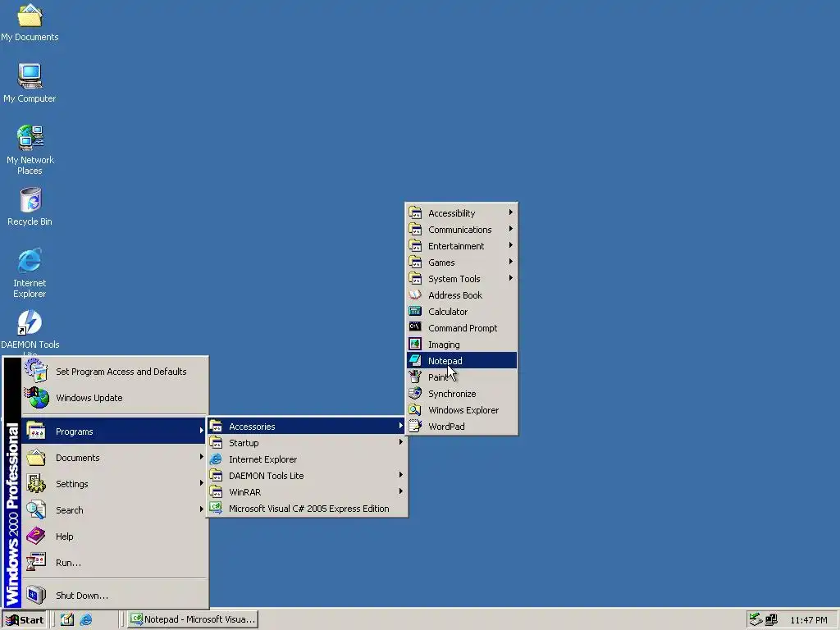Expand the Games submenu arrow

point(510,262)
